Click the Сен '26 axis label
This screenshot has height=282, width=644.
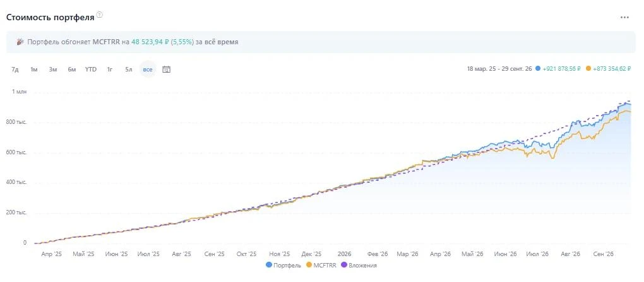click(x=604, y=254)
